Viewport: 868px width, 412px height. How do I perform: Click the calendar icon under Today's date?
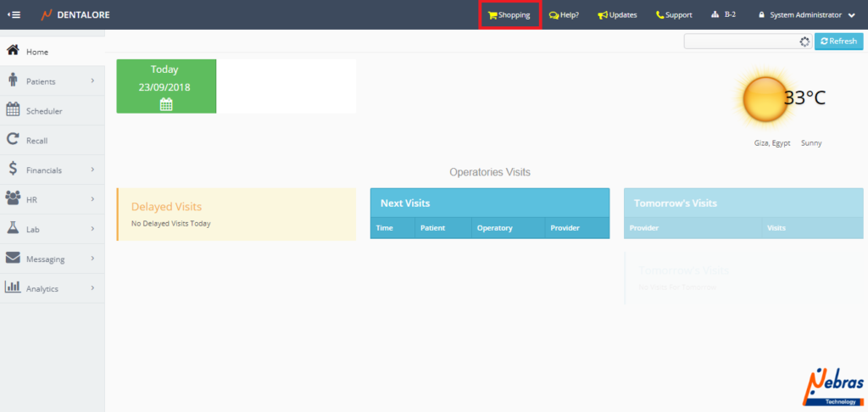(x=166, y=104)
